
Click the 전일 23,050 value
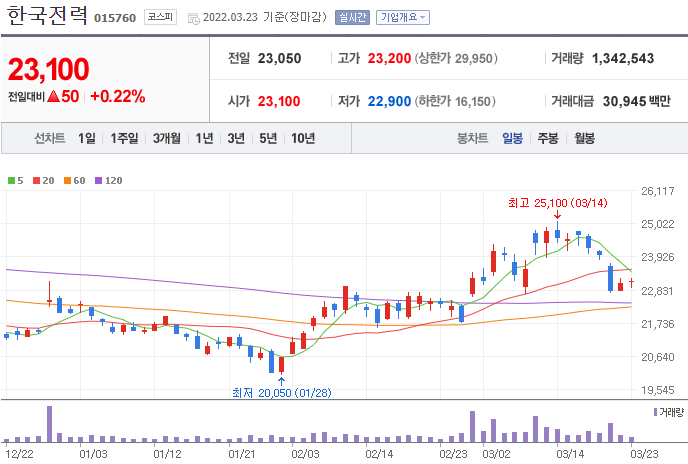click(280, 58)
